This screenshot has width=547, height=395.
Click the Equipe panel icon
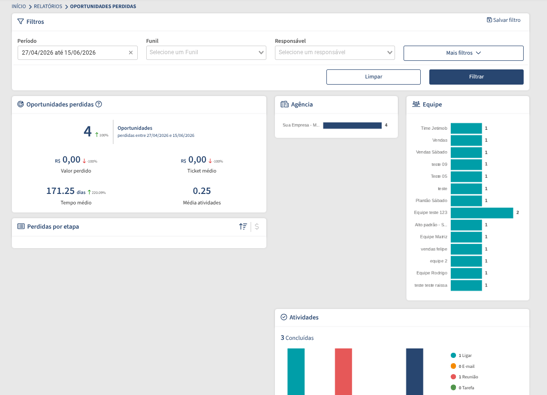(416, 104)
